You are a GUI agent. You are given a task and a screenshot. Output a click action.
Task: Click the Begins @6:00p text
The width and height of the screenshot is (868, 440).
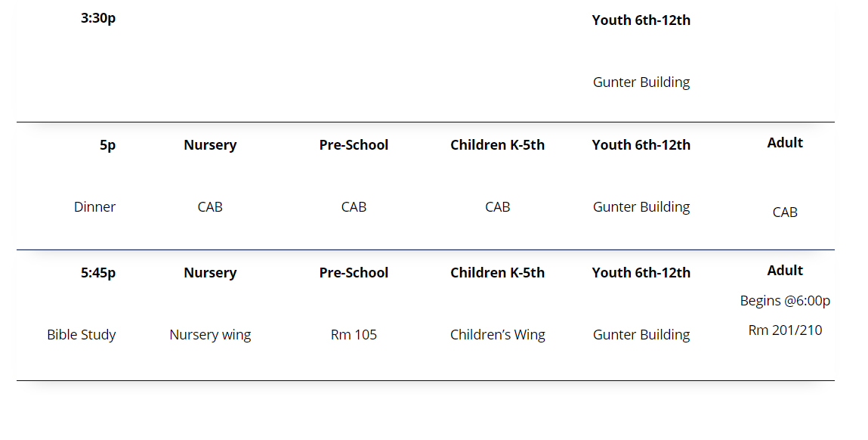click(x=785, y=301)
